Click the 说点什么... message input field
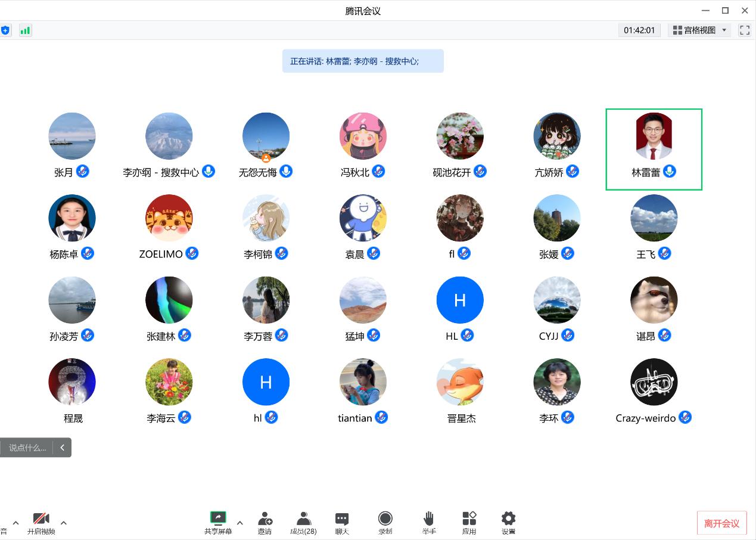 pyautogui.click(x=27, y=448)
